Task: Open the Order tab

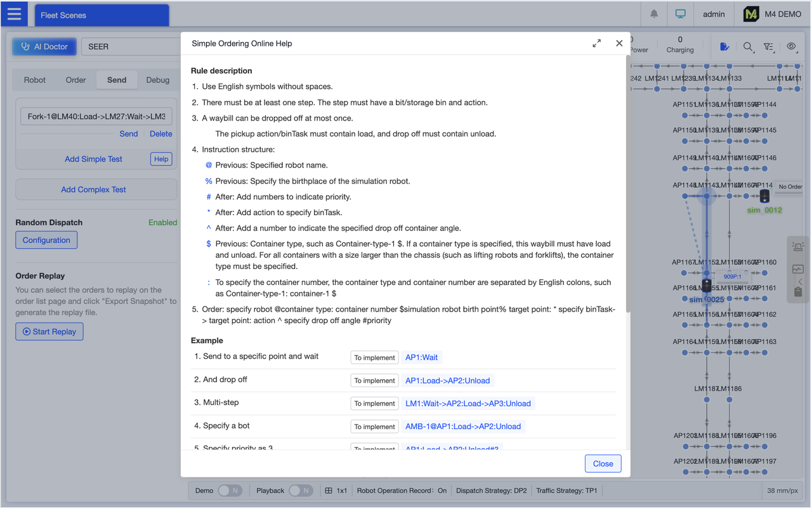Action: click(x=75, y=79)
